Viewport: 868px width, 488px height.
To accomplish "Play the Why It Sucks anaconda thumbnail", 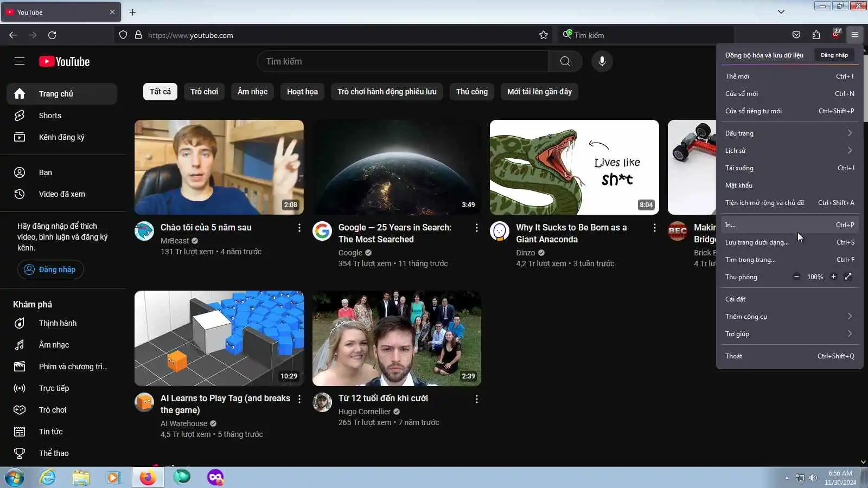I will 575,167.
